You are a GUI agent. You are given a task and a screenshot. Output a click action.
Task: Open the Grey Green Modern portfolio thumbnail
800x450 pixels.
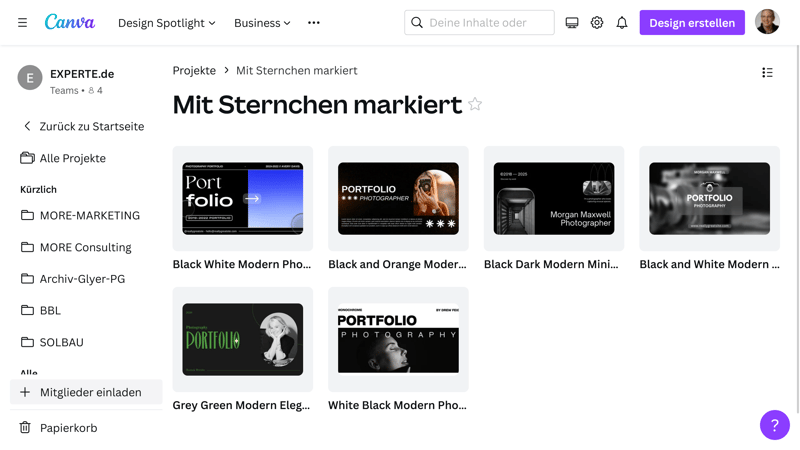click(x=243, y=339)
